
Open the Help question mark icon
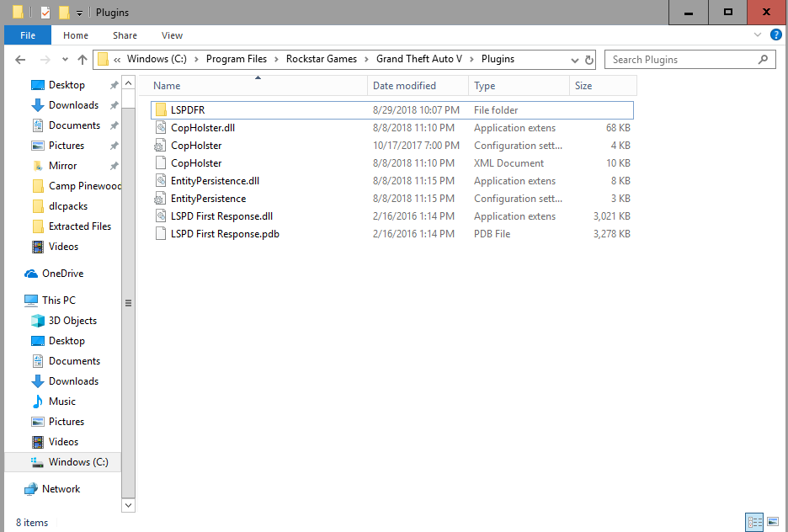pyautogui.click(x=776, y=35)
